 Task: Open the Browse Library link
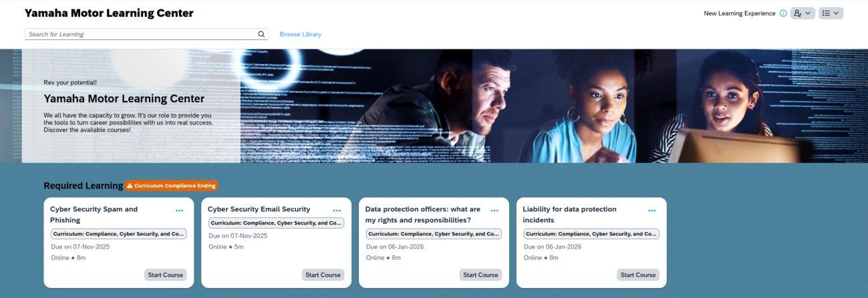[x=300, y=34]
